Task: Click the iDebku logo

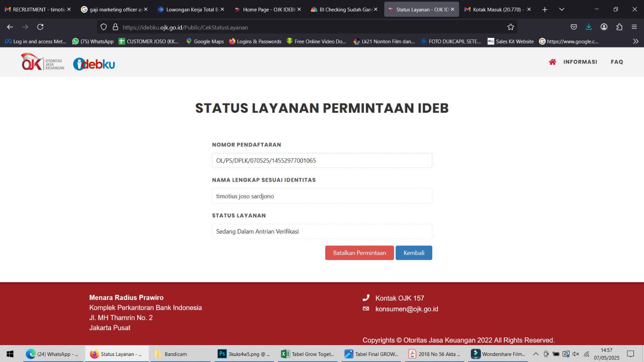Action: 94,64
